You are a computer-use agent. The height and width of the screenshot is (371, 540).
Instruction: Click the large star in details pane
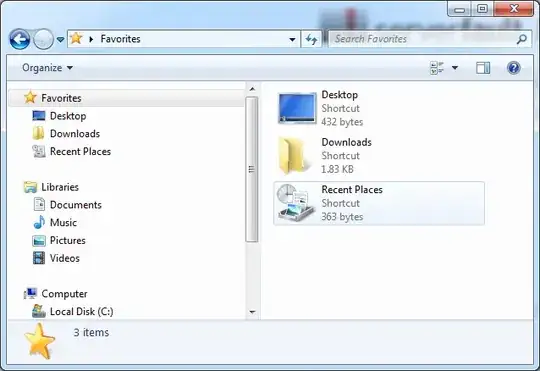pyautogui.click(x=40, y=341)
